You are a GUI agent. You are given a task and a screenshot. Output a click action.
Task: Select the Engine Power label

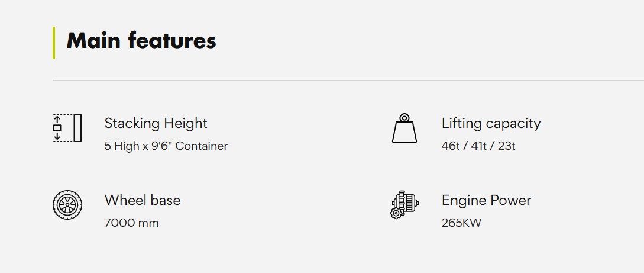tap(486, 200)
